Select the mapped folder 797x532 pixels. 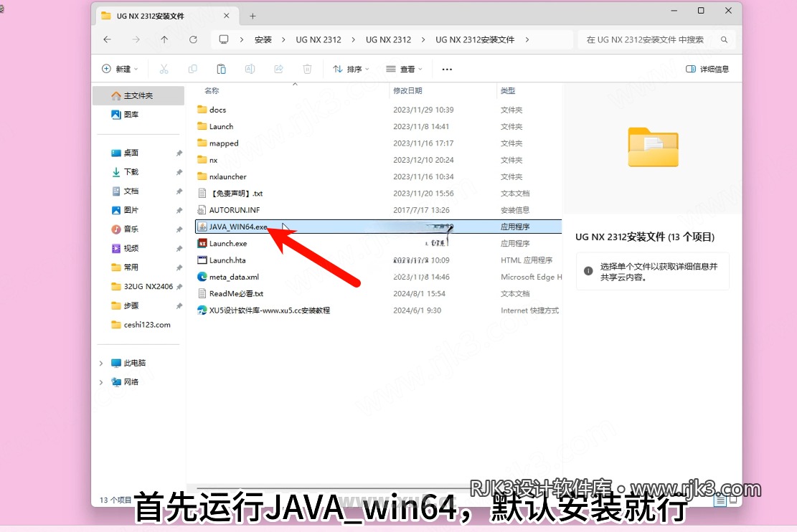point(379,143)
